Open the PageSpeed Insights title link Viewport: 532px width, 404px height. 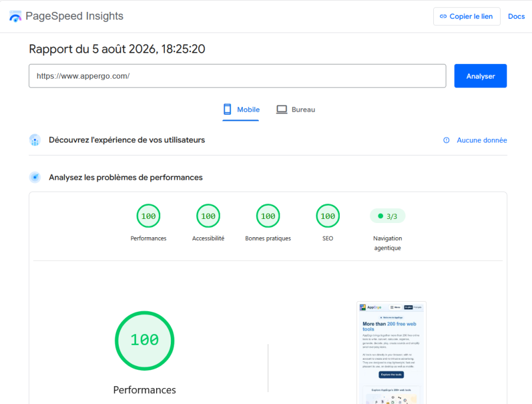(x=74, y=16)
